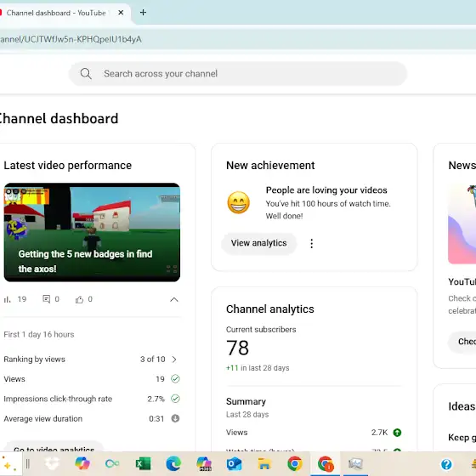This screenshot has width=476, height=476.
Task: Open Google Chrome from the taskbar
Action: (295, 464)
